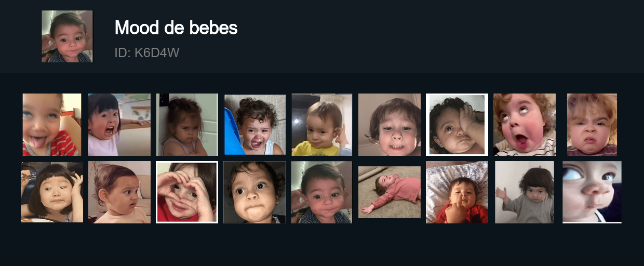Choose the frowning blonde curly hair sticker
This screenshot has width=644, height=266.
click(x=592, y=125)
